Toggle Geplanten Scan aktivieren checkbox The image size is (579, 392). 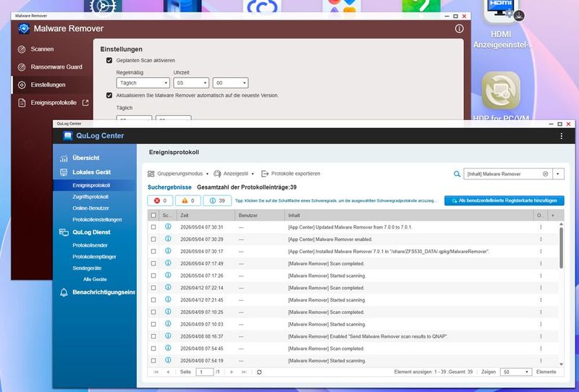click(109, 60)
